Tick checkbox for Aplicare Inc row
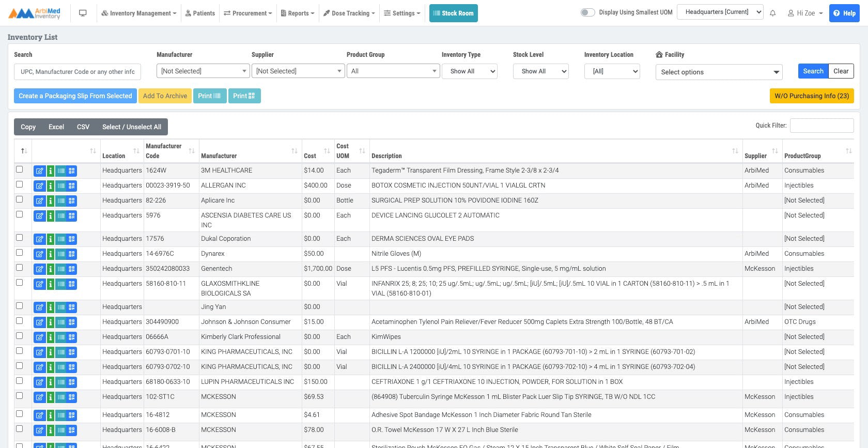868x448 pixels. [x=20, y=199]
